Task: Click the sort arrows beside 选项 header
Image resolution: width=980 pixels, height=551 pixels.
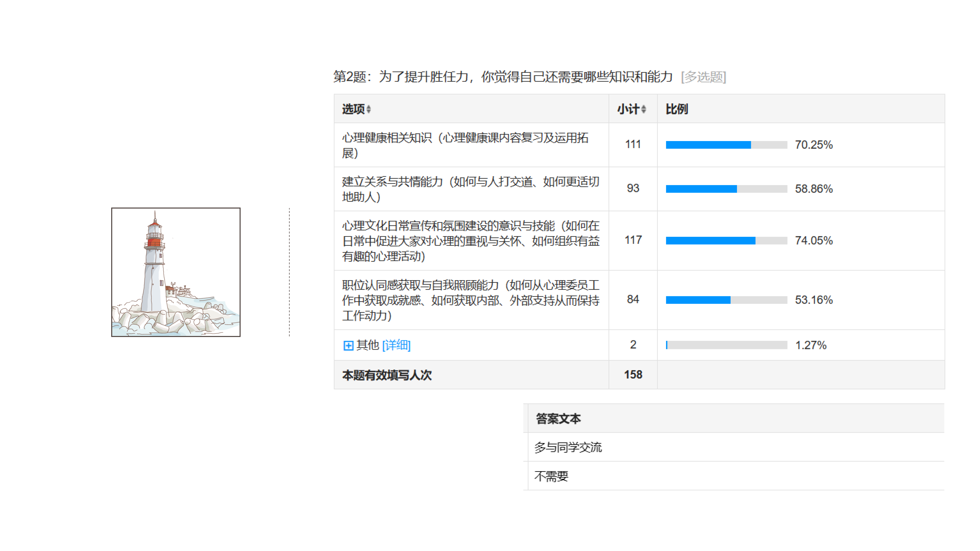Action: tap(368, 109)
